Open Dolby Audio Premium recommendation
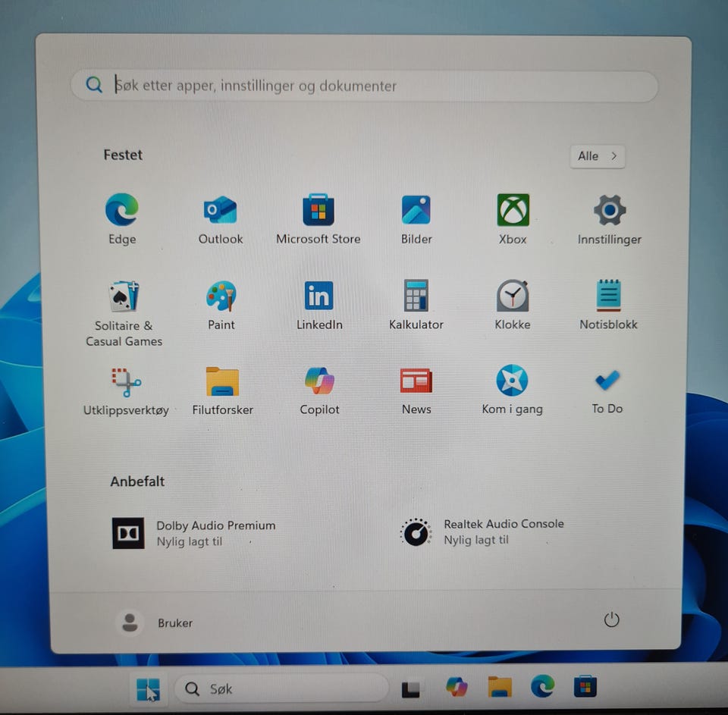The image size is (728, 715). (x=194, y=533)
